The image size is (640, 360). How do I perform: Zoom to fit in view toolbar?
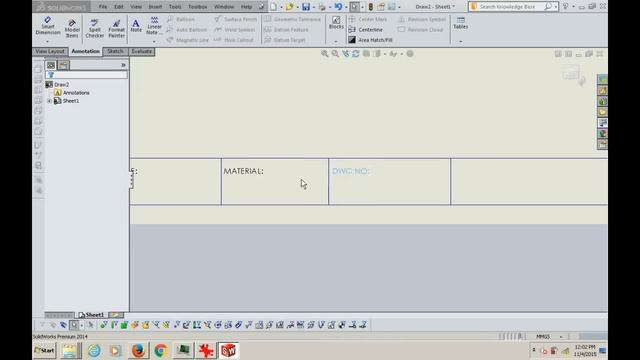324,54
